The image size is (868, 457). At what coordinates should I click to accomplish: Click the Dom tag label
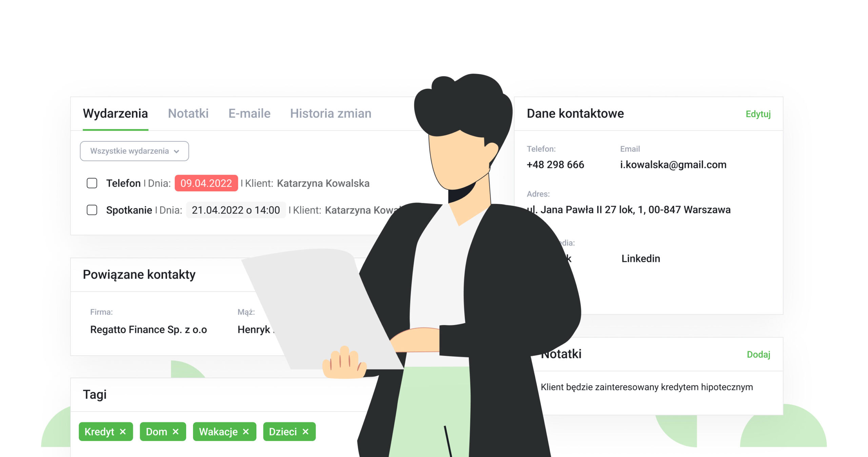156,432
